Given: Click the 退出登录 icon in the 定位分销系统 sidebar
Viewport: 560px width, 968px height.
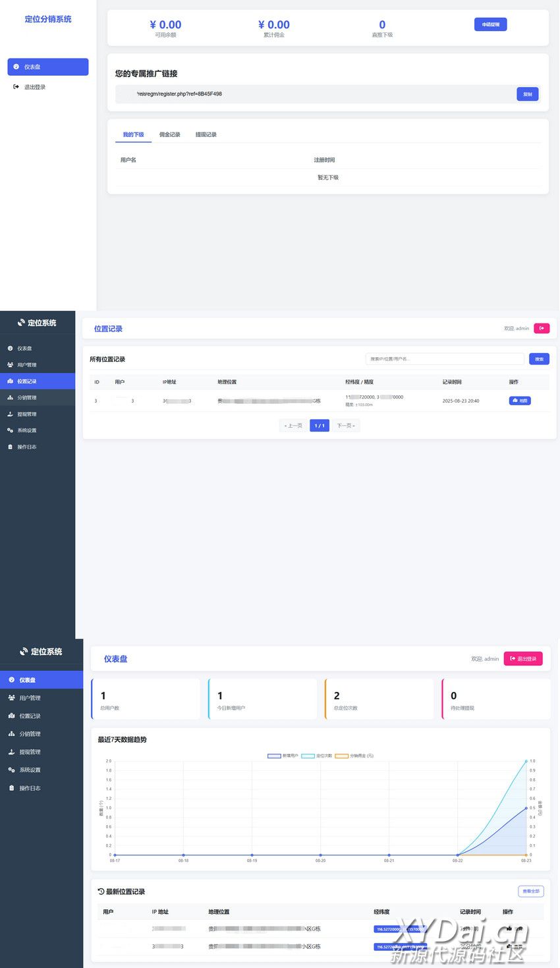Looking at the screenshot, I should (x=16, y=87).
